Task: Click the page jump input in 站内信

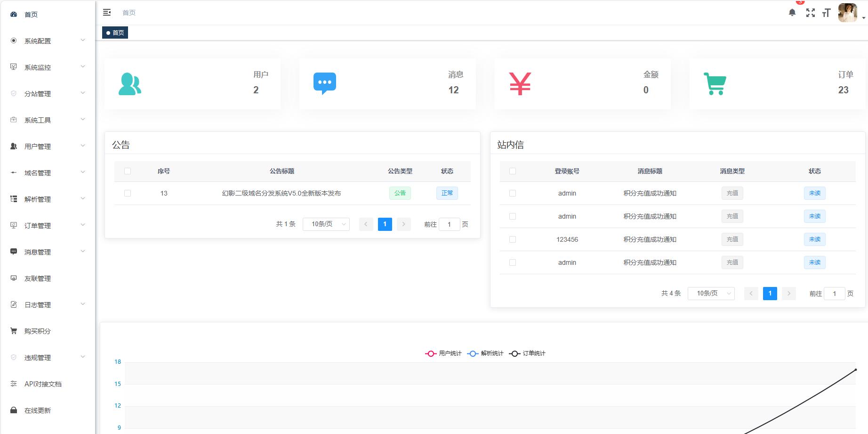Action: click(x=834, y=294)
